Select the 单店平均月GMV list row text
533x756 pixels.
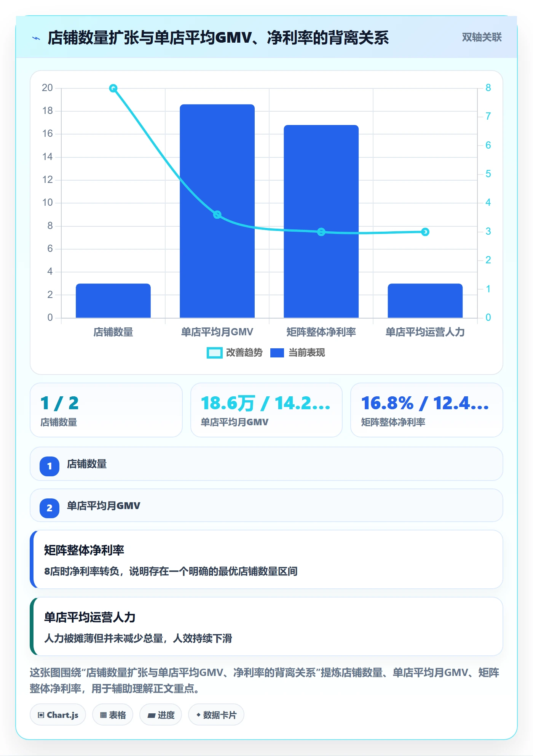[x=104, y=506]
